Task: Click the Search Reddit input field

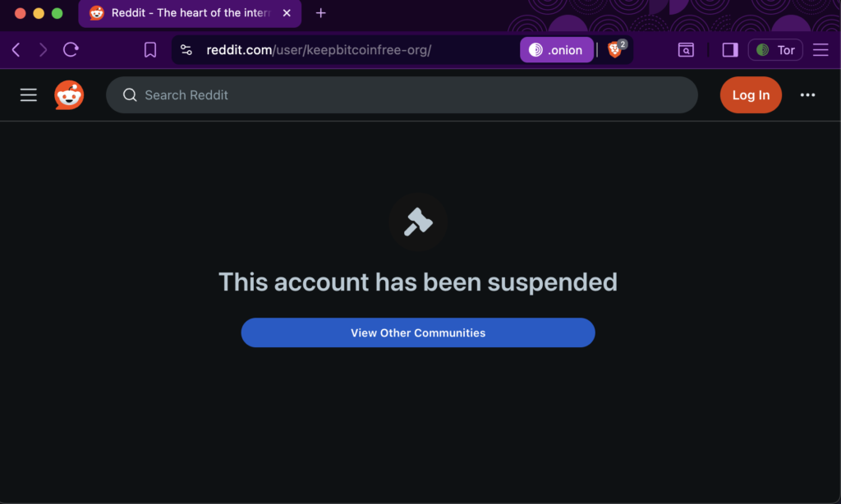Action: [402, 95]
